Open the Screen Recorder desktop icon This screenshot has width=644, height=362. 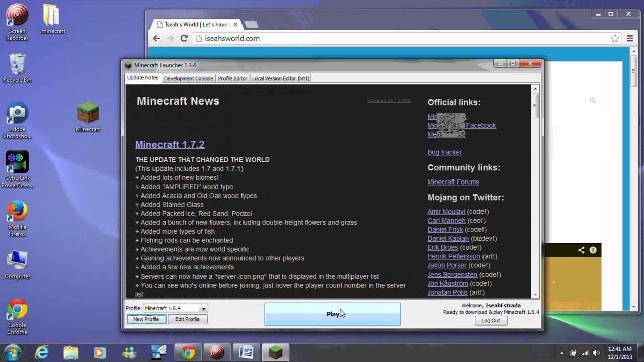point(17,23)
